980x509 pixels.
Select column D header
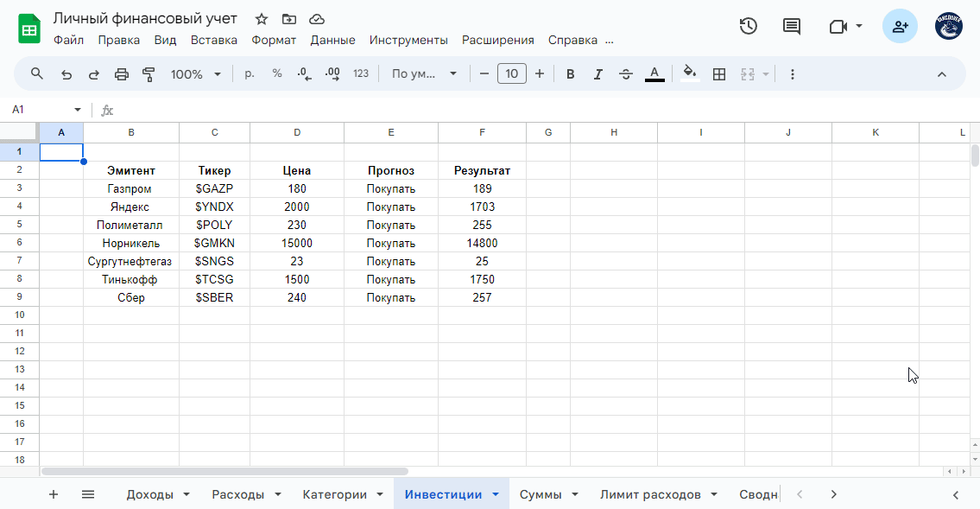pyautogui.click(x=297, y=132)
